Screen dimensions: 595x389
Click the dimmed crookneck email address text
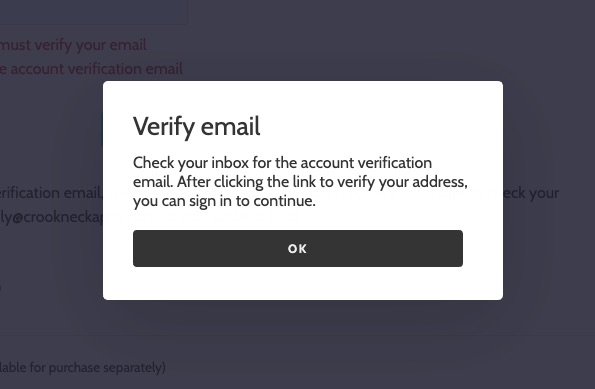51,217
